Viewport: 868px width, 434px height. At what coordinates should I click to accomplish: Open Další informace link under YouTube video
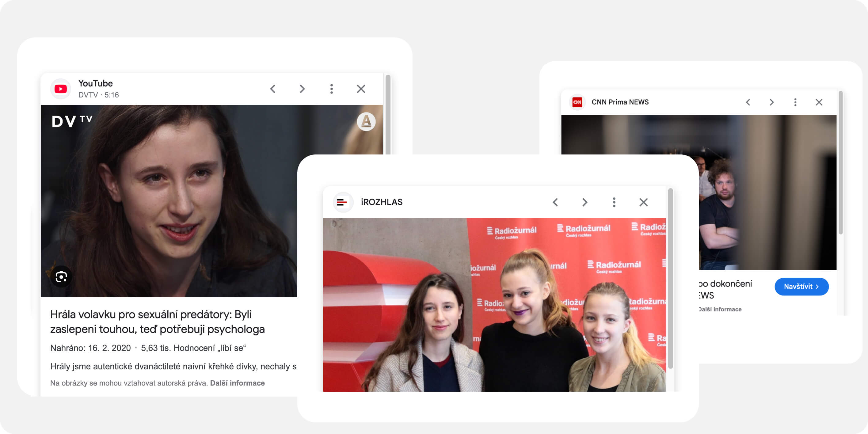237,383
